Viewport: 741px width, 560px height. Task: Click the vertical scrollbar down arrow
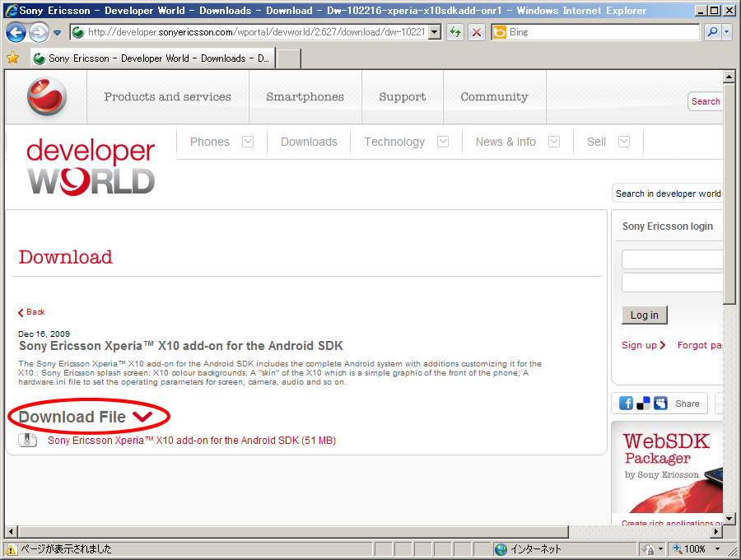coord(729,519)
